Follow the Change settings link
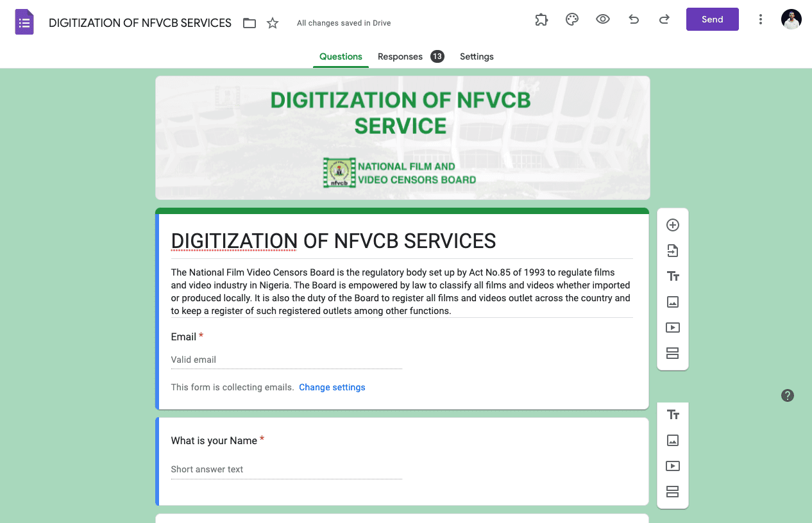 point(332,387)
